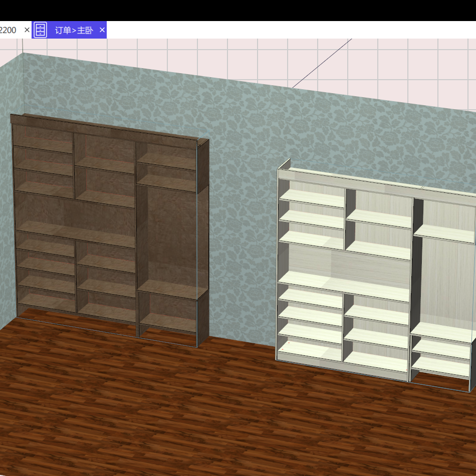Click the left side wall of room
476x476 pixels.
(x=8, y=200)
